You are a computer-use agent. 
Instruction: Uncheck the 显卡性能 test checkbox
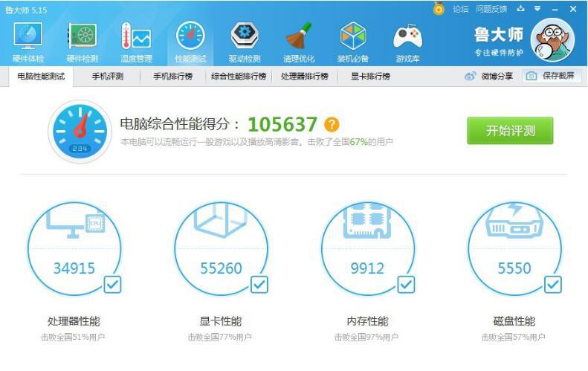(x=259, y=284)
